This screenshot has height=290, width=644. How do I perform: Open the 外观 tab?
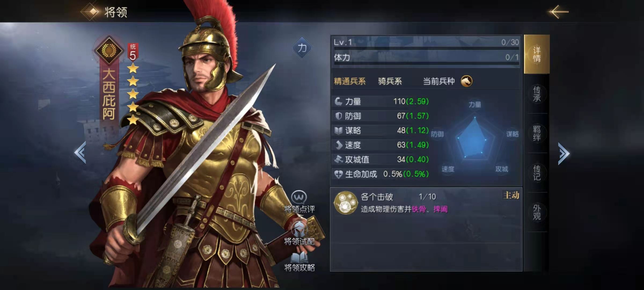click(537, 212)
